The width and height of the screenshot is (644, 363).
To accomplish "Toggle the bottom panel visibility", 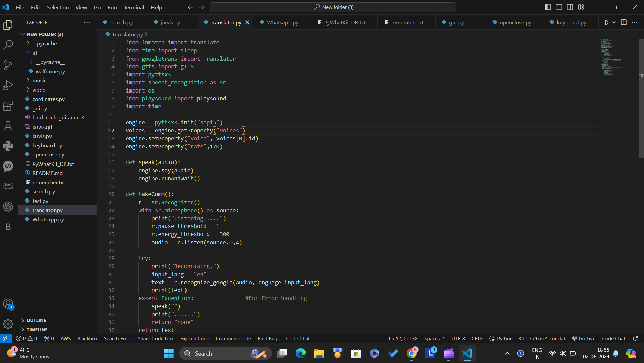I will coord(559,7).
